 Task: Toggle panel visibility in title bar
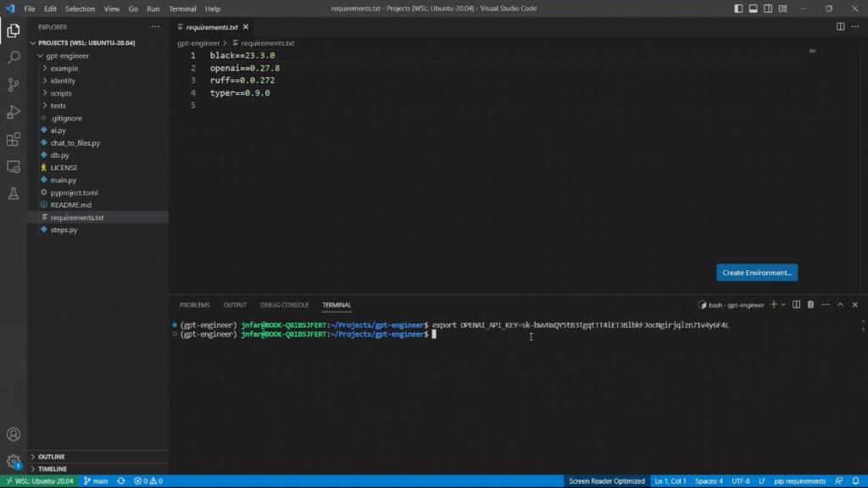(754, 8)
